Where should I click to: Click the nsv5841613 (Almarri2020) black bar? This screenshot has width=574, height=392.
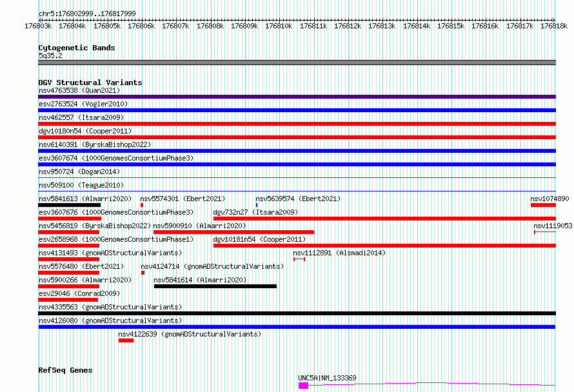pos(69,205)
